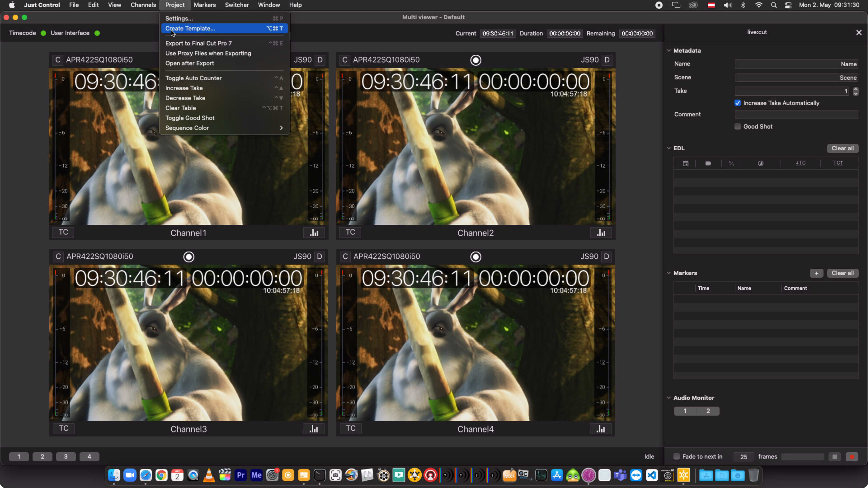Uncheck Increase Take Automatically
Screen dimensions: 868x488
(x=738, y=103)
